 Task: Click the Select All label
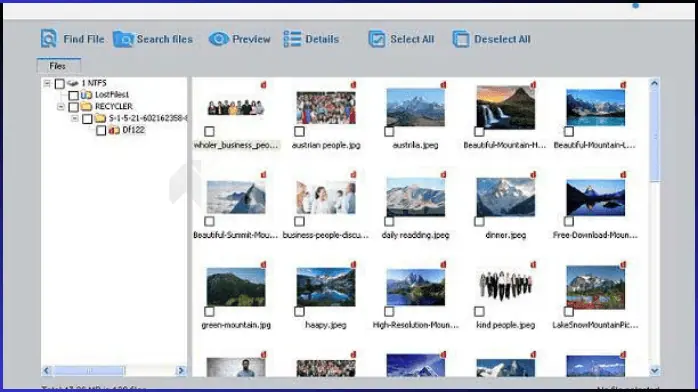[412, 39]
